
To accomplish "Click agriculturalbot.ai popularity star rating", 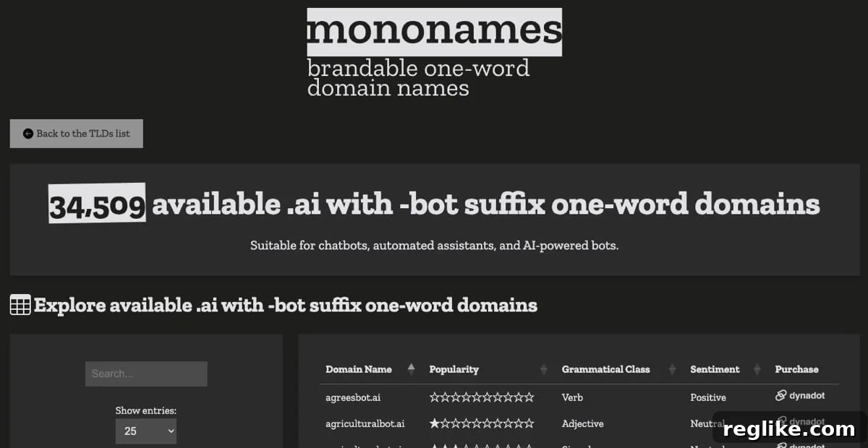I will [482, 423].
